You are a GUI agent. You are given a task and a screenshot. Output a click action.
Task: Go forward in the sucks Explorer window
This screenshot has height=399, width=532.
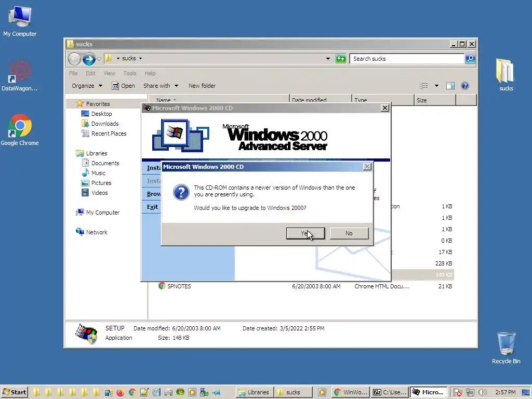point(89,59)
